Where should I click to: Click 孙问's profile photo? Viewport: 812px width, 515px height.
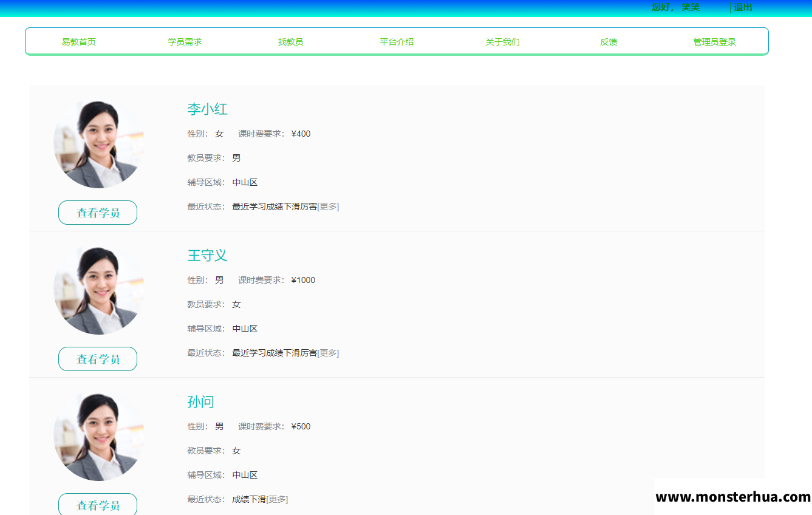pos(98,437)
